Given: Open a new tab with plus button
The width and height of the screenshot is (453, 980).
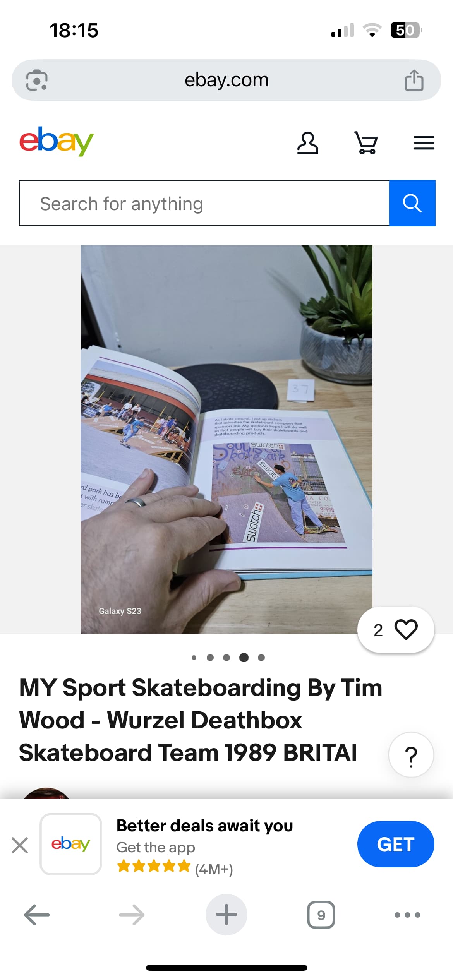Looking at the screenshot, I should point(226,915).
